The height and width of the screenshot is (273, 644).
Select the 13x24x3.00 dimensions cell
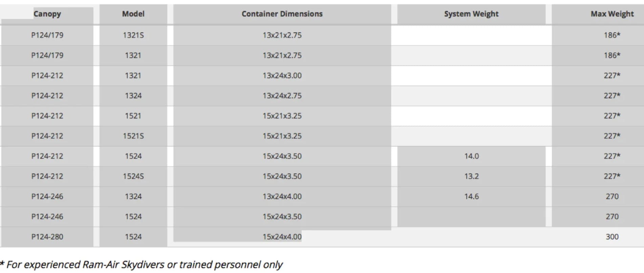(282, 75)
